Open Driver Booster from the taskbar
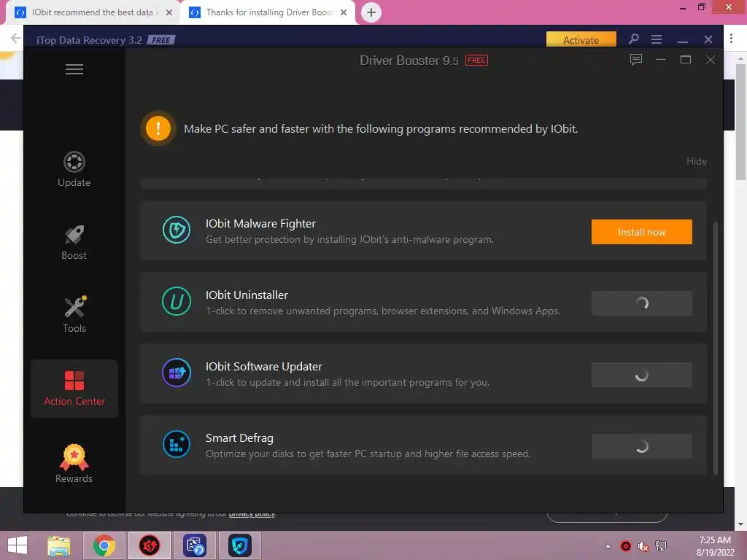This screenshot has height=560, width=747. coord(149,545)
